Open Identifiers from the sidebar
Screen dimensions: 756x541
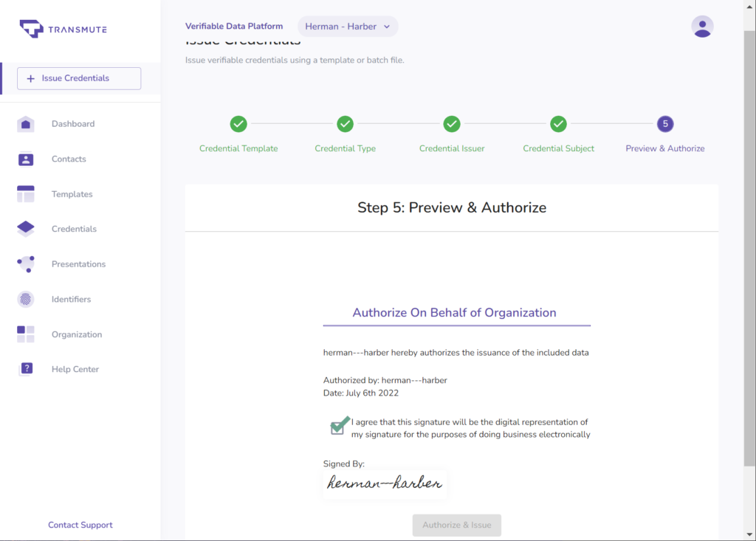click(x=71, y=300)
